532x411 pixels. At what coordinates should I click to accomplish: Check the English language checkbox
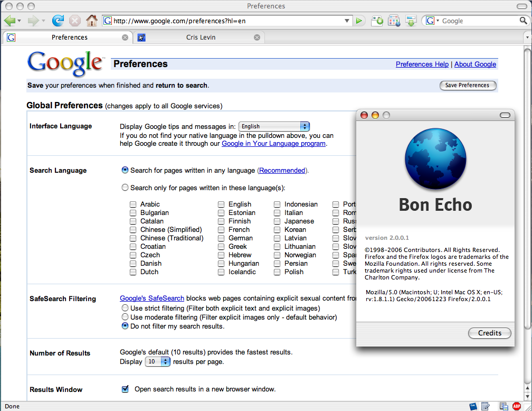pyautogui.click(x=221, y=204)
